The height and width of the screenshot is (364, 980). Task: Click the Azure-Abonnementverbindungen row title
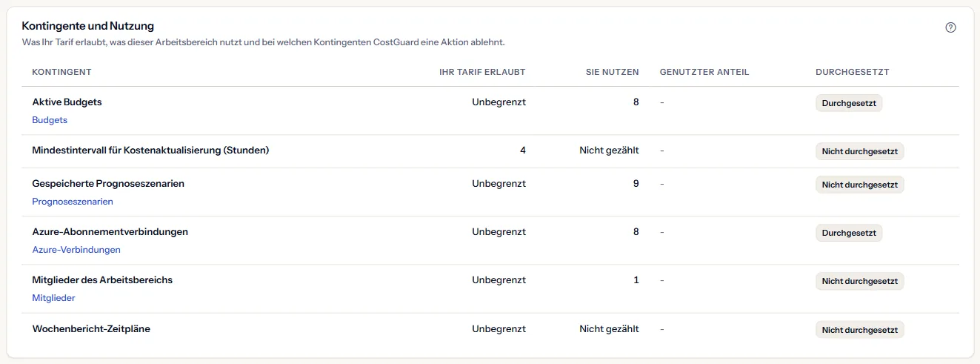110,232
